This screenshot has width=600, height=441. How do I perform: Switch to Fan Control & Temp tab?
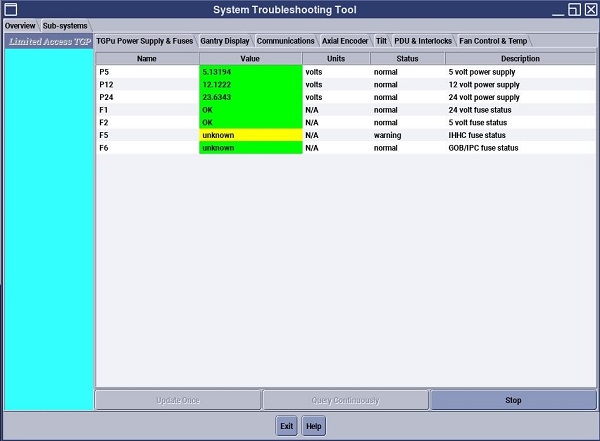coord(493,41)
